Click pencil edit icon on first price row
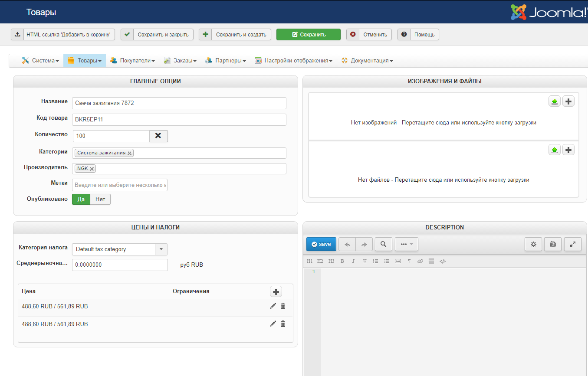Screen dimensions: 588x376 pos(273,306)
